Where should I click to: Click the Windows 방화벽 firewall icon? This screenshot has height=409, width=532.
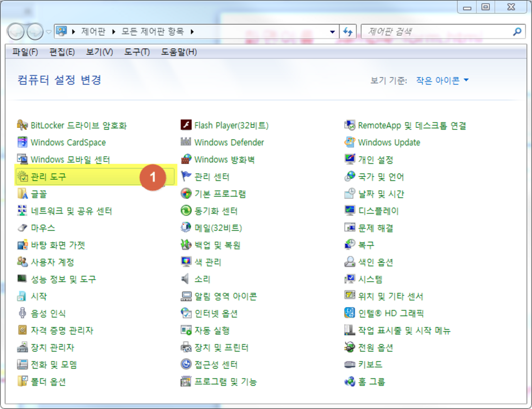coord(186,160)
